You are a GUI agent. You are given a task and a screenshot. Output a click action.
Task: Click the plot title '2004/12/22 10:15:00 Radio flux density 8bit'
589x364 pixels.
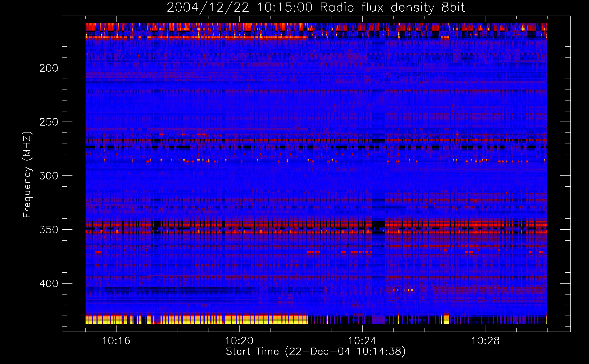tap(316, 7)
